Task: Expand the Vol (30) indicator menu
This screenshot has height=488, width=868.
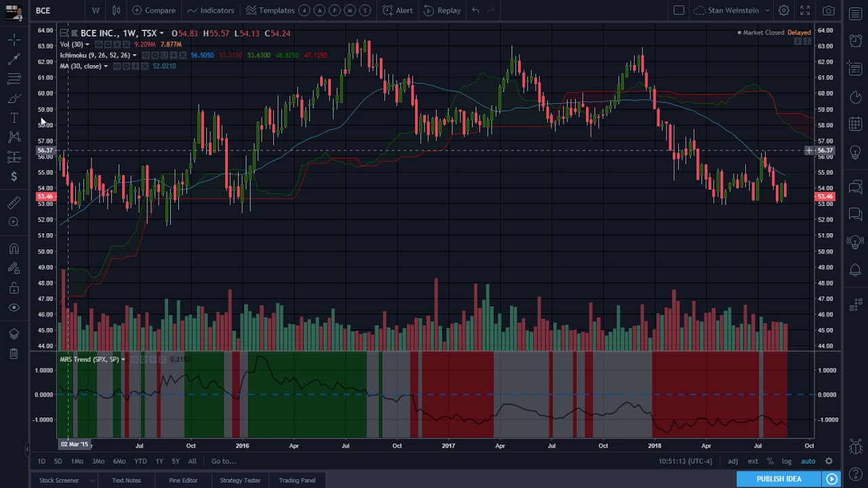Action: tap(87, 45)
